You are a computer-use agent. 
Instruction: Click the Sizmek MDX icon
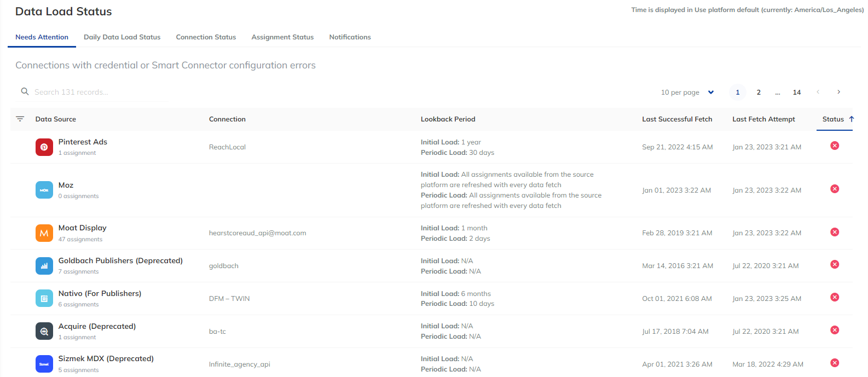point(44,364)
